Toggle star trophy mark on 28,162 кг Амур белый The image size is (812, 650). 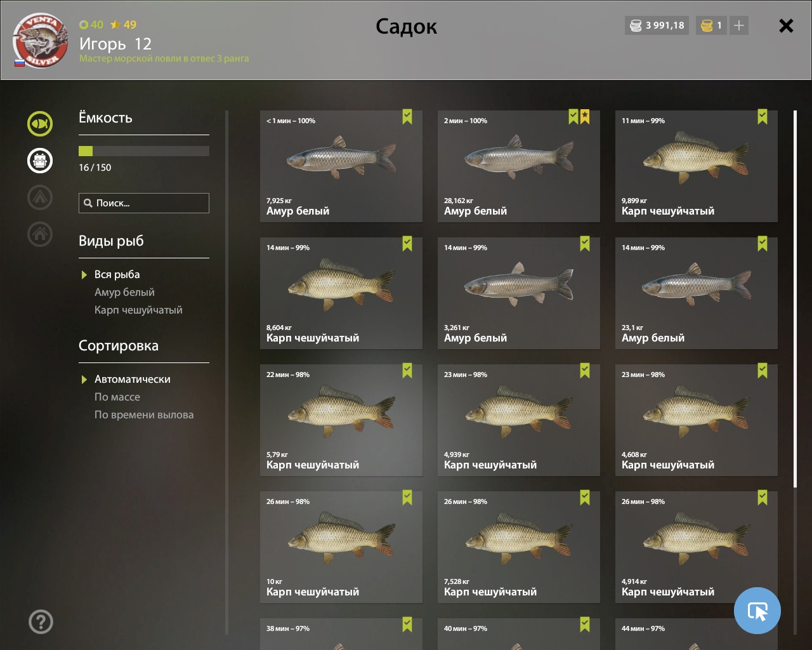point(585,117)
